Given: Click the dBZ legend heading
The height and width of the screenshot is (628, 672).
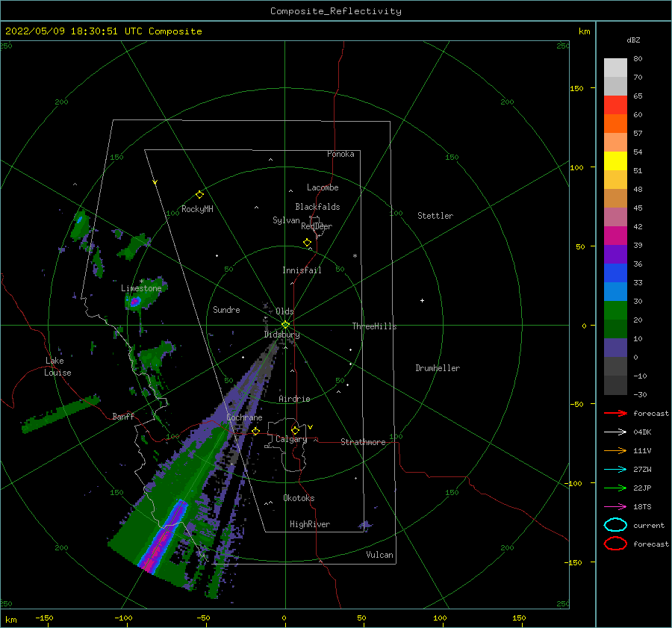Looking at the screenshot, I should click(x=633, y=40).
